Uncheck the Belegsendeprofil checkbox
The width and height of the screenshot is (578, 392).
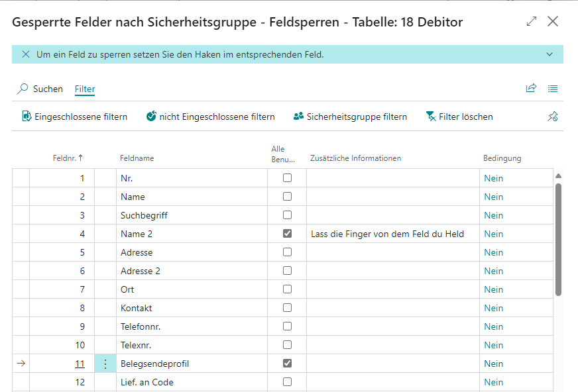point(287,364)
